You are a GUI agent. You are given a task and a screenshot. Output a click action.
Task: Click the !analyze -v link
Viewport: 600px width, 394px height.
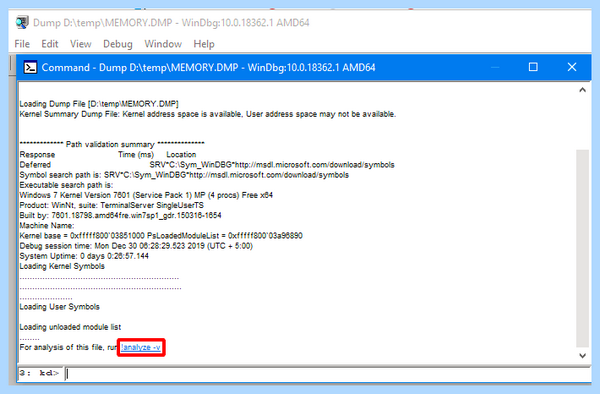tap(141, 347)
